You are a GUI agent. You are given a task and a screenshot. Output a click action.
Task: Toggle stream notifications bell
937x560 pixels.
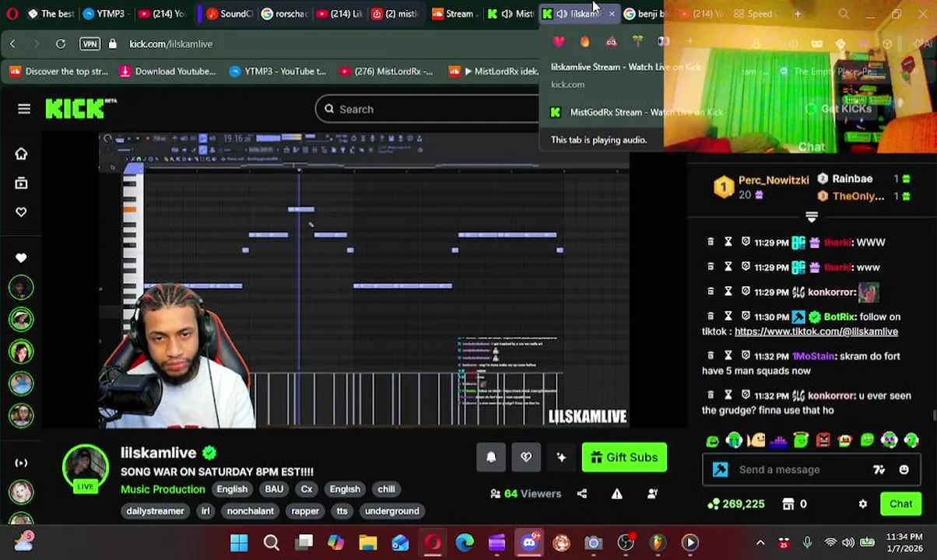tap(491, 457)
